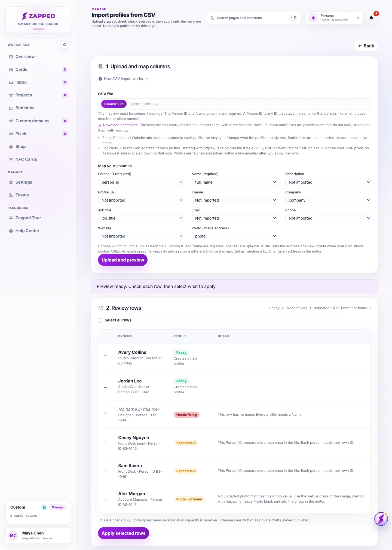The image size is (392, 550).
Task: Check the Avery Collins row checkbox
Action: click(105, 357)
